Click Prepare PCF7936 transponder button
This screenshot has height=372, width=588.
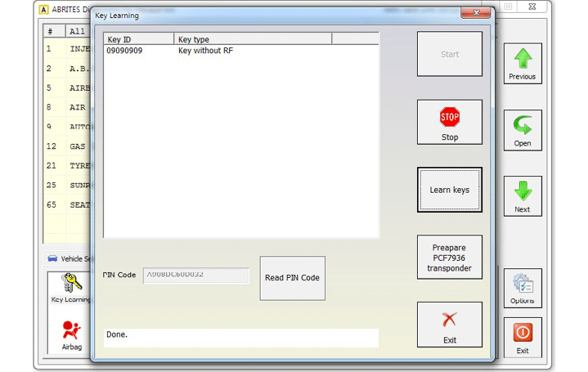[450, 257]
